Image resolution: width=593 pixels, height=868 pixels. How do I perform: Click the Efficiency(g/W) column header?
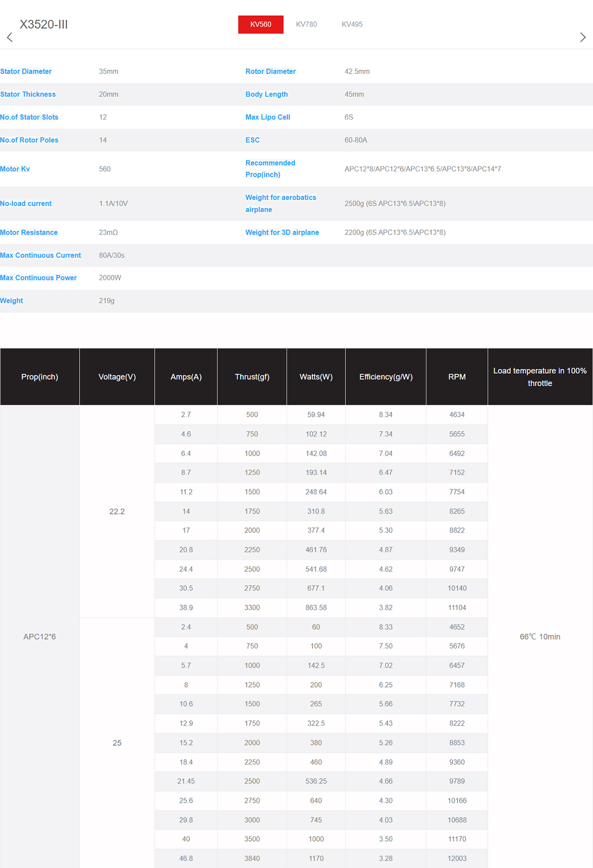tap(385, 377)
